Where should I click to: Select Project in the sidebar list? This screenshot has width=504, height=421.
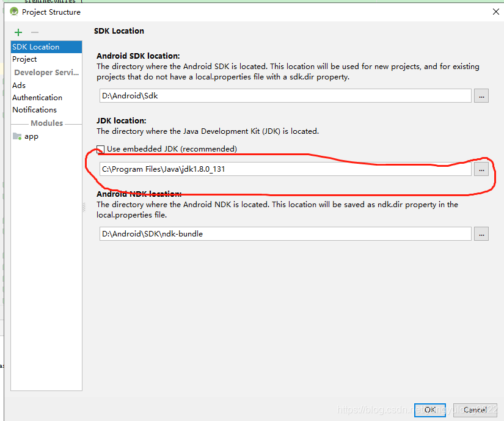pos(46,59)
